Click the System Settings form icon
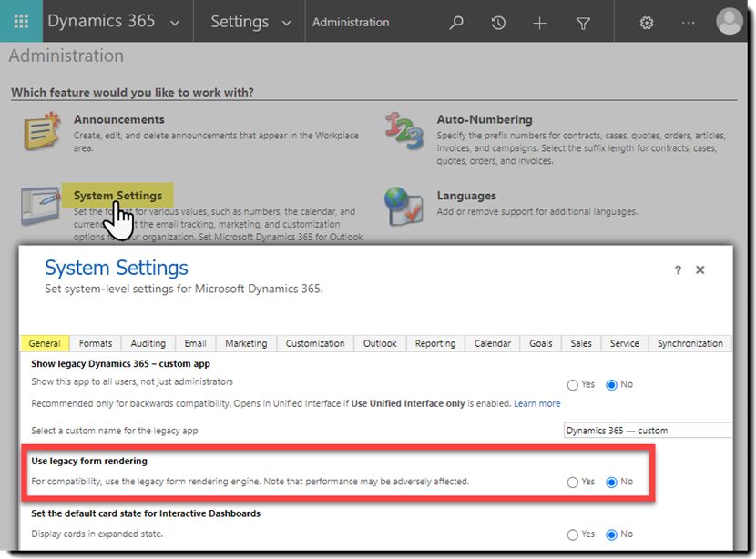 tap(40, 207)
